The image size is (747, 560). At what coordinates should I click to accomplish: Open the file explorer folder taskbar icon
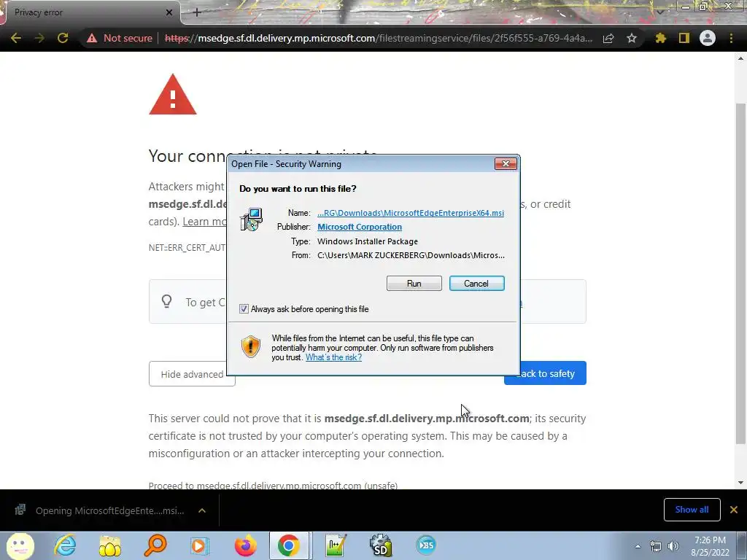click(110, 545)
